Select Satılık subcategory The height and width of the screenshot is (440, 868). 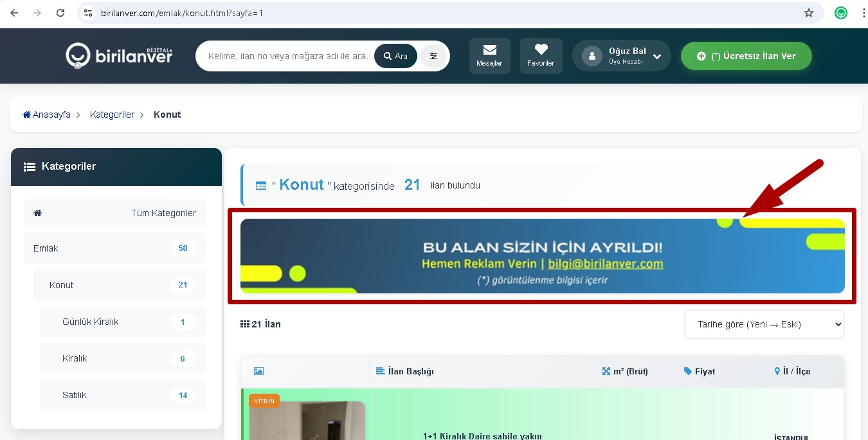[74, 395]
